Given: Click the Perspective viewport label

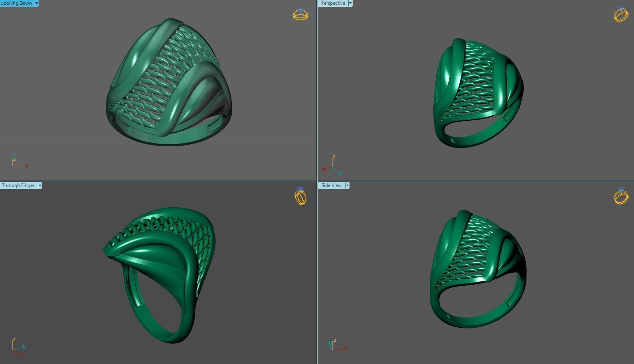Looking at the screenshot, I should pos(333,3).
